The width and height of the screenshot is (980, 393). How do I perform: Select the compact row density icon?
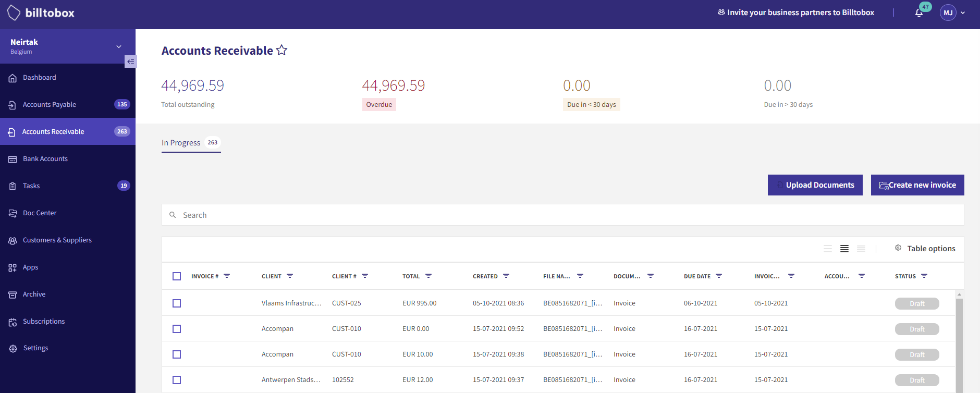point(861,249)
